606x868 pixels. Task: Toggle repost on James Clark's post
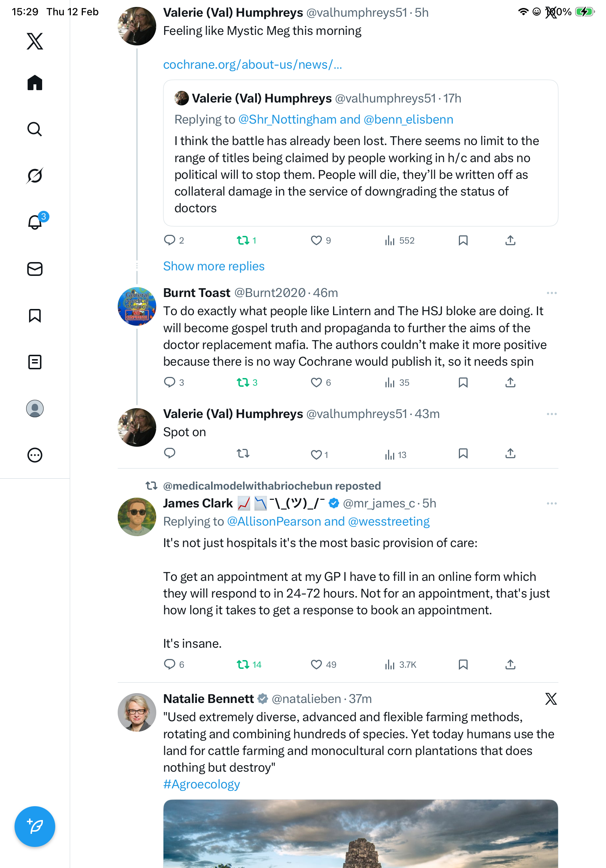pyautogui.click(x=243, y=664)
